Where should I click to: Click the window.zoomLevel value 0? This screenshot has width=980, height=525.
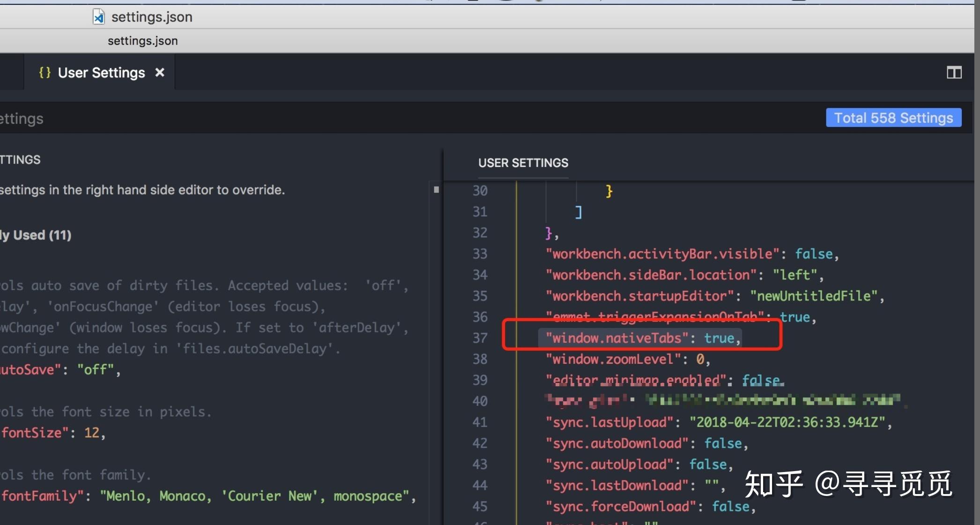click(x=700, y=360)
